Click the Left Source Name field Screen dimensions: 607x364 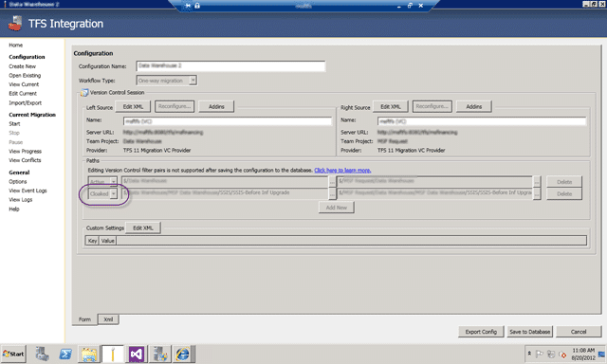point(228,121)
